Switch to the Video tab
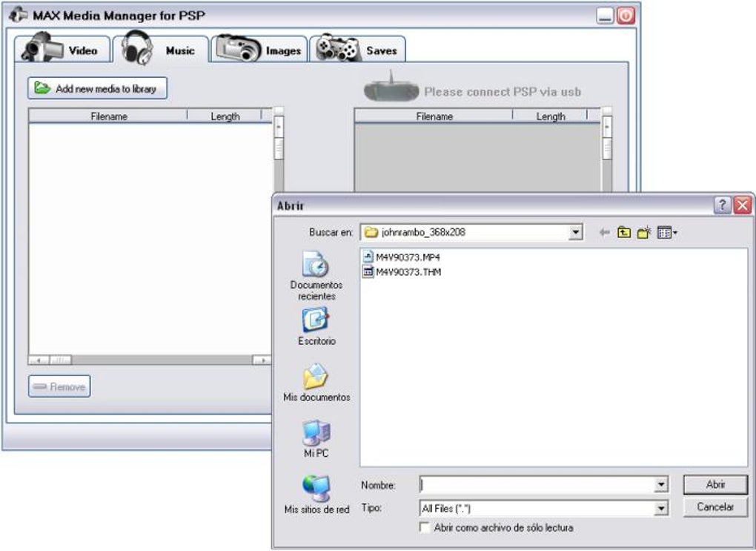The image size is (756, 551). point(63,48)
